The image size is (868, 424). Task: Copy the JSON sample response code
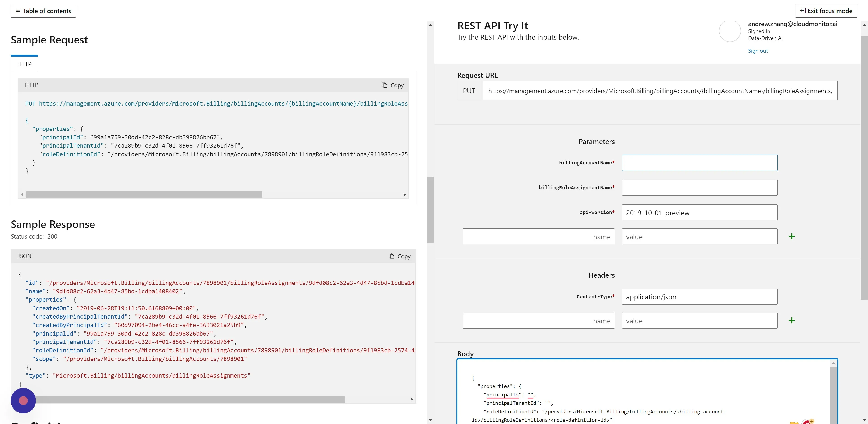click(x=400, y=256)
